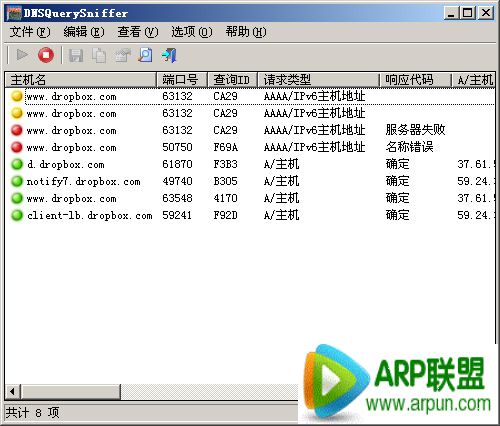Screen dimensions: 500x426
Task: Open the 编辑(E) menu
Action: [x=84, y=32]
